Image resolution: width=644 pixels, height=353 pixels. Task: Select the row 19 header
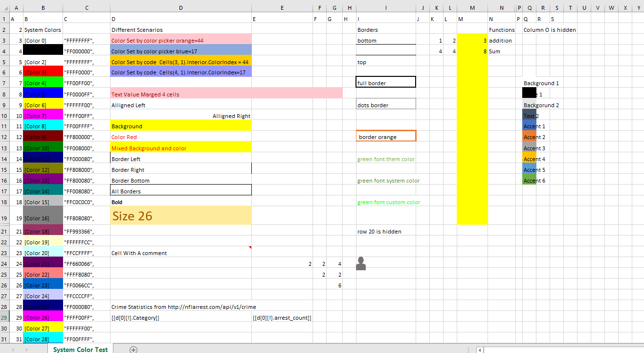click(4, 215)
